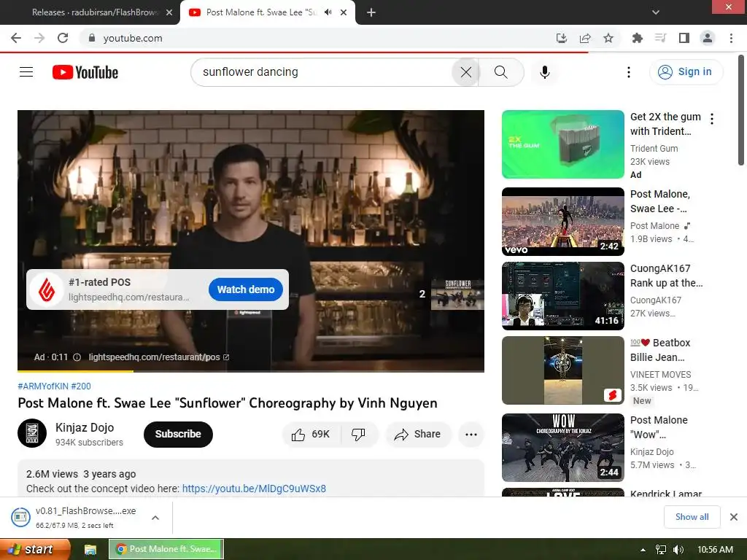Image resolution: width=747 pixels, height=560 pixels.
Task: Open the Windows start menu
Action: tap(35, 550)
